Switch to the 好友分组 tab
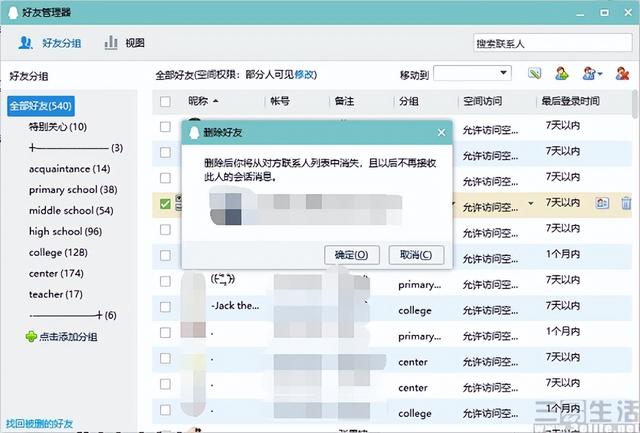 [53, 43]
